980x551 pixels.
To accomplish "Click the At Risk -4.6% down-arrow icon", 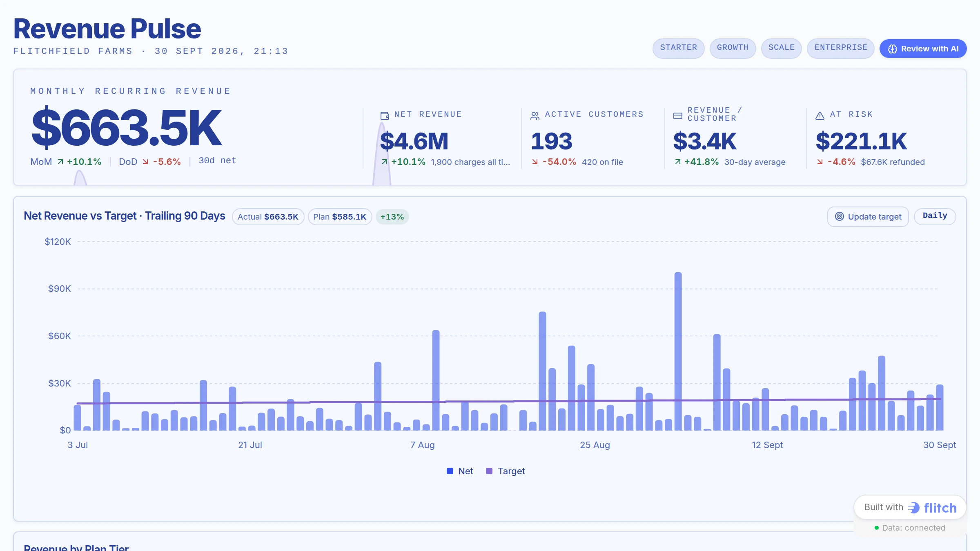I will pyautogui.click(x=820, y=162).
